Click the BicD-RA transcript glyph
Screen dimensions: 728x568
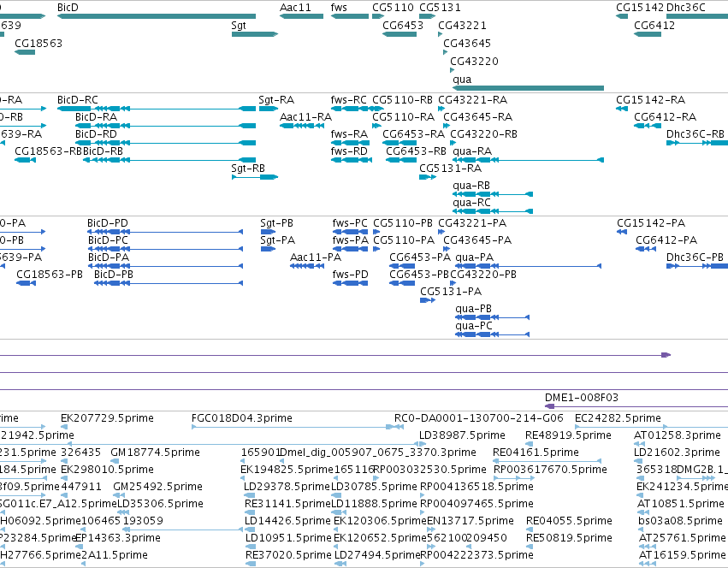165,126
